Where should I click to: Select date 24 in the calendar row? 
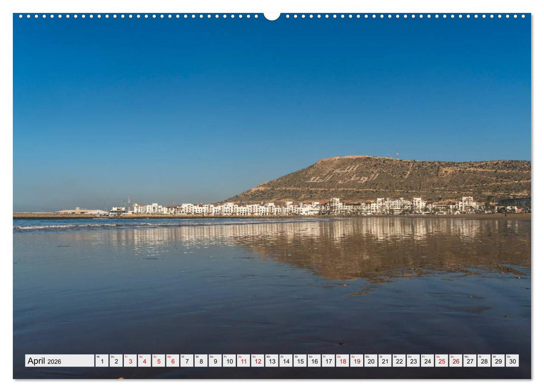tap(427, 361)
